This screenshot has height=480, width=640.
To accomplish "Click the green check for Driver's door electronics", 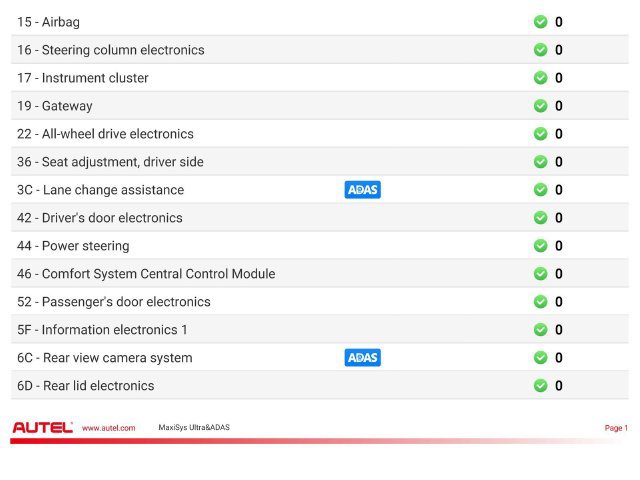I will (540, 218).
